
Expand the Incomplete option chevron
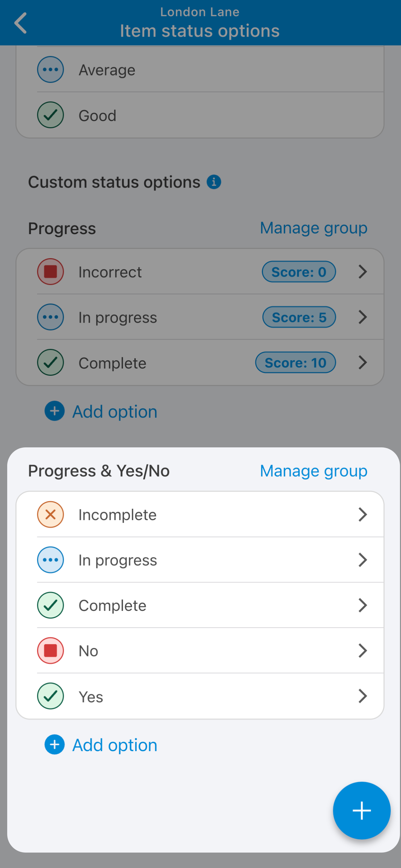pos(363,514)
